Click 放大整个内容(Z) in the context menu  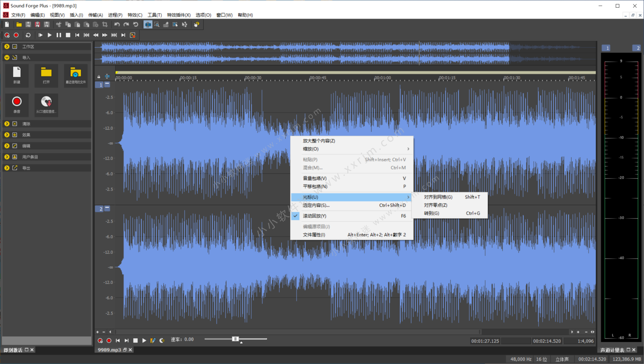point(352,141)
